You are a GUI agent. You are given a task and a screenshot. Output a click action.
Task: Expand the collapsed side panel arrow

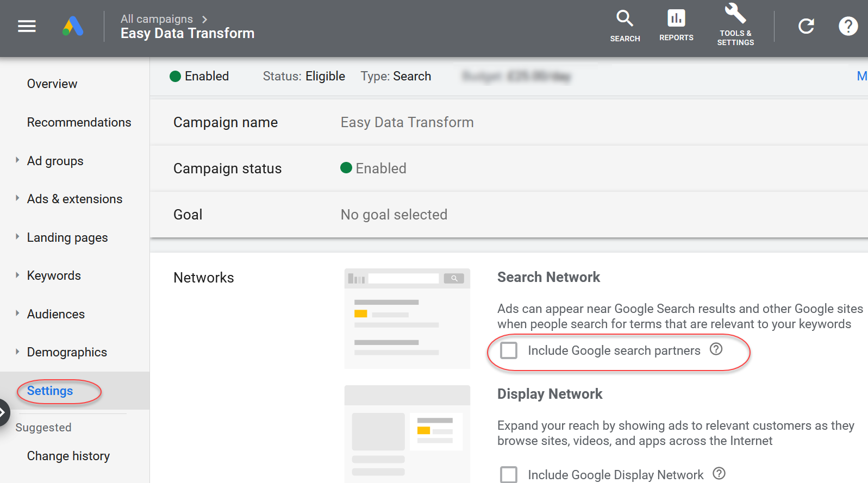coord(3,413)
